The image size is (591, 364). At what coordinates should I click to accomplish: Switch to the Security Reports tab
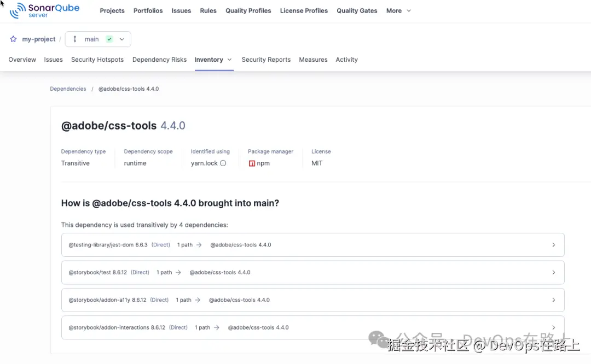pyautogui.click(x=266, y=60)
